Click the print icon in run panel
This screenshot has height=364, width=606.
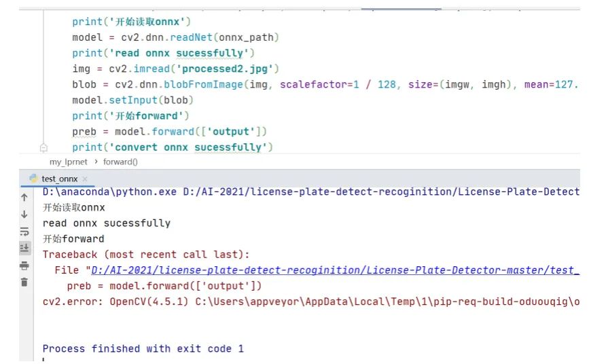24,266
